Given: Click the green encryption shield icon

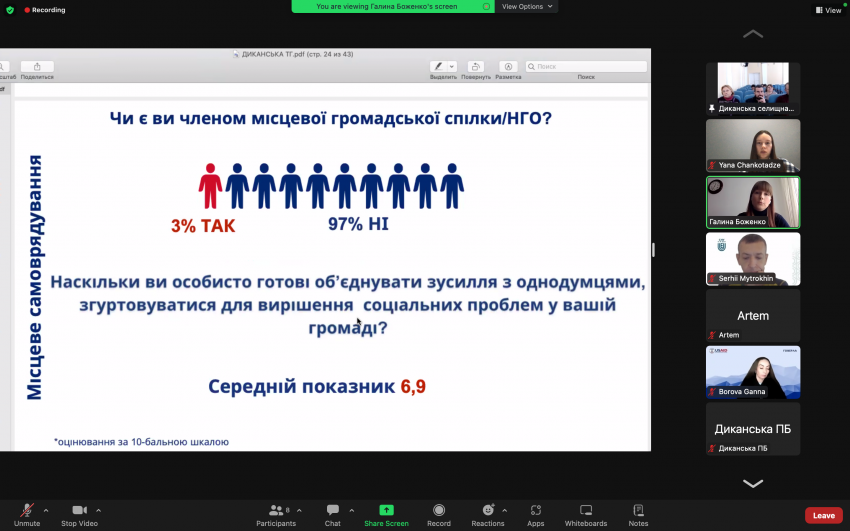Looking at the screenshot, I should tap(10, 10).
